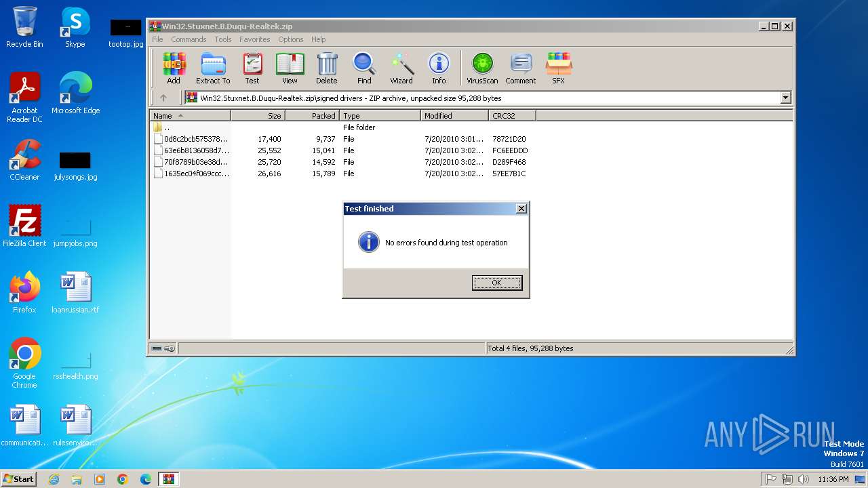Click the View toolbar icon
Image resolution: width=868 pixels, height=488 pixels.
click(290, 68)
